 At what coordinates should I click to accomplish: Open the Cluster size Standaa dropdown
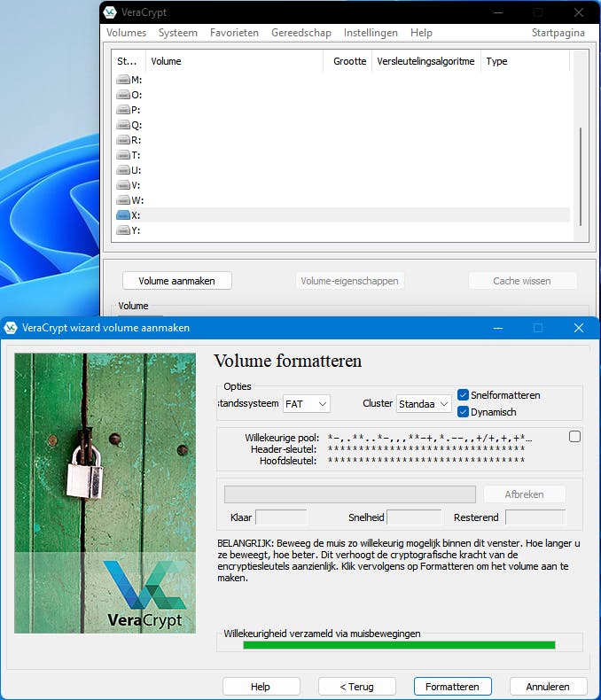point(424,404)
